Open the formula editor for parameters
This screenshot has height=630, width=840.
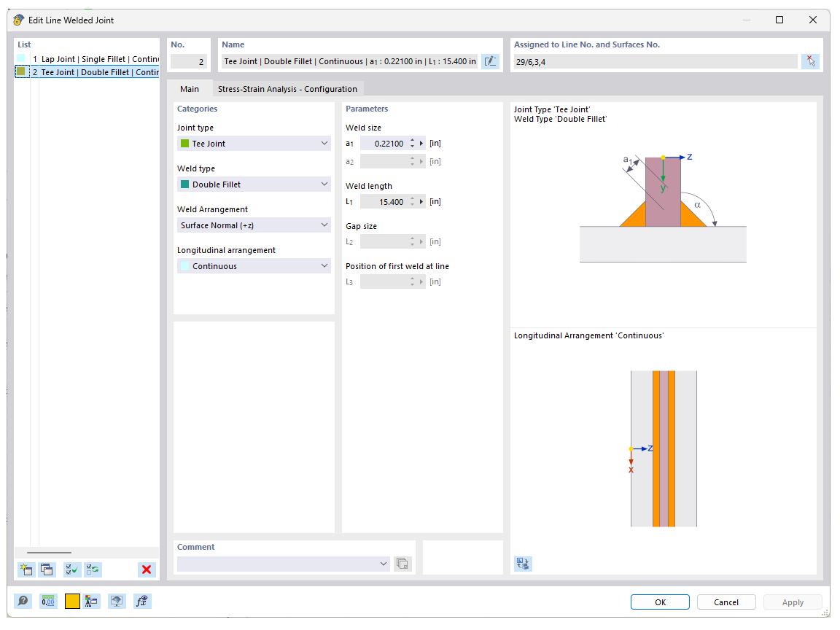pyautogui.click(x=141, y=601)
